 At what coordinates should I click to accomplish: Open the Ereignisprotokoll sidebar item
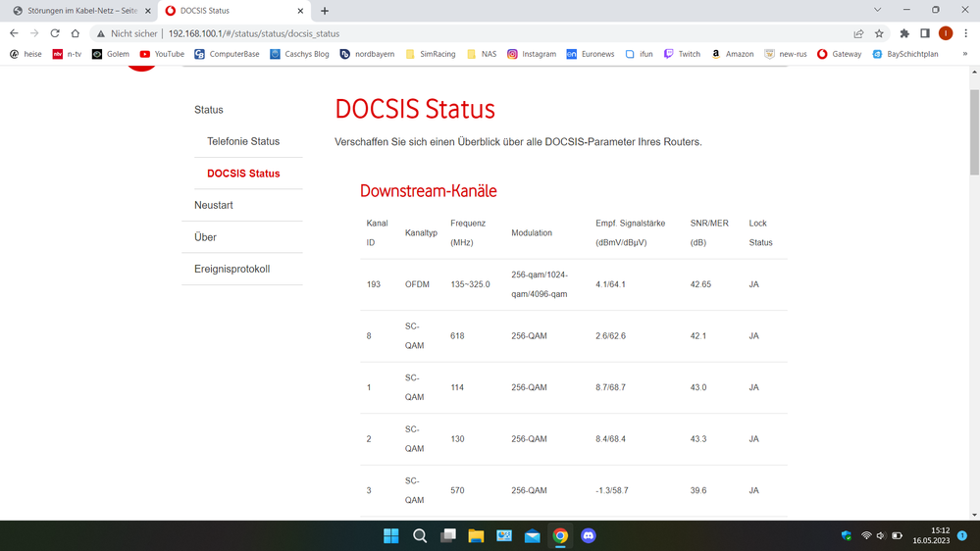232,270
